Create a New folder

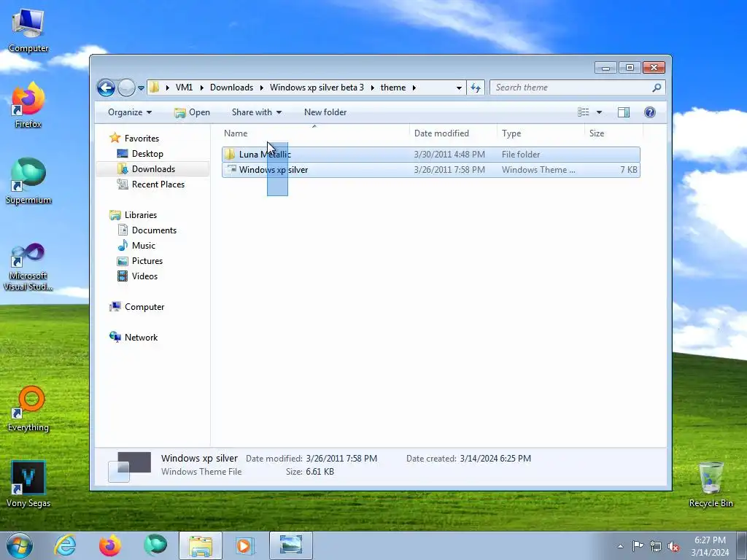pos(325,112)
